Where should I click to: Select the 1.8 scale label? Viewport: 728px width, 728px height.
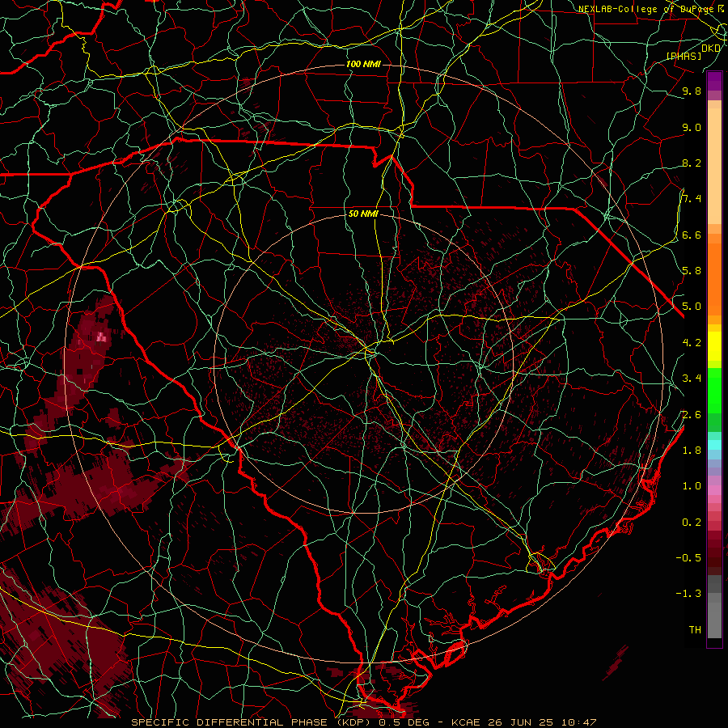click(x=692, y=451)
